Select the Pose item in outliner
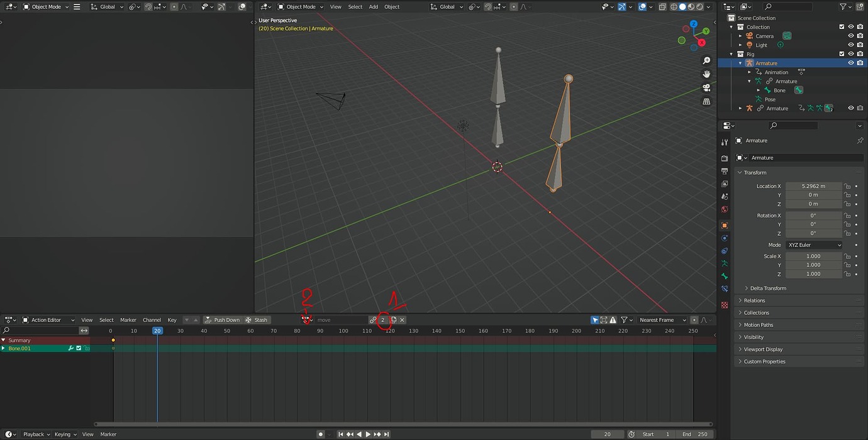The width and height of the screenshot is (868, 440). [770, 99]
